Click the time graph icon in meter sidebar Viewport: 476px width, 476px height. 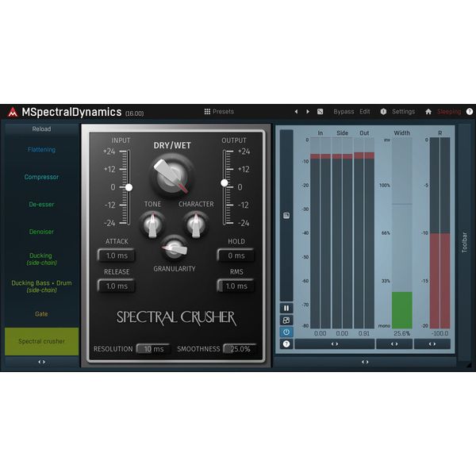tap(286, 216)
